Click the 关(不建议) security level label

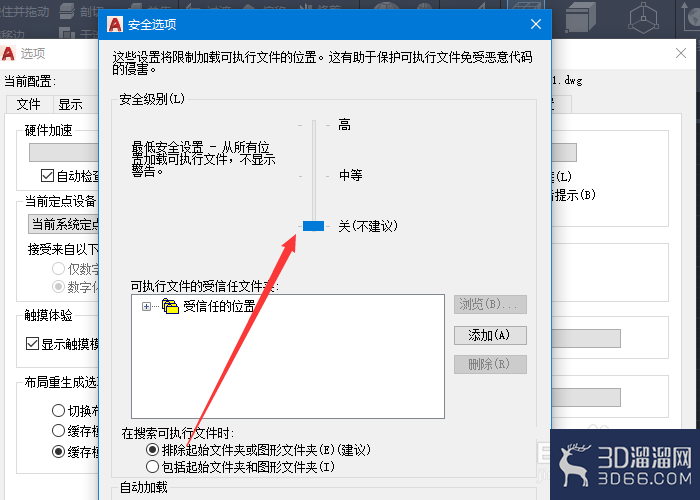368,226
